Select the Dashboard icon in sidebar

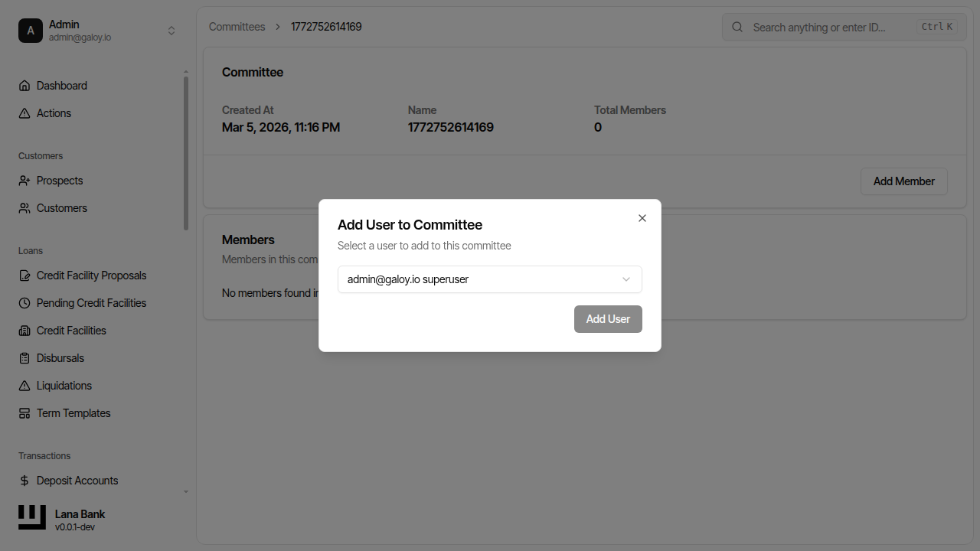pyautogui.click(x=24, y=85)
